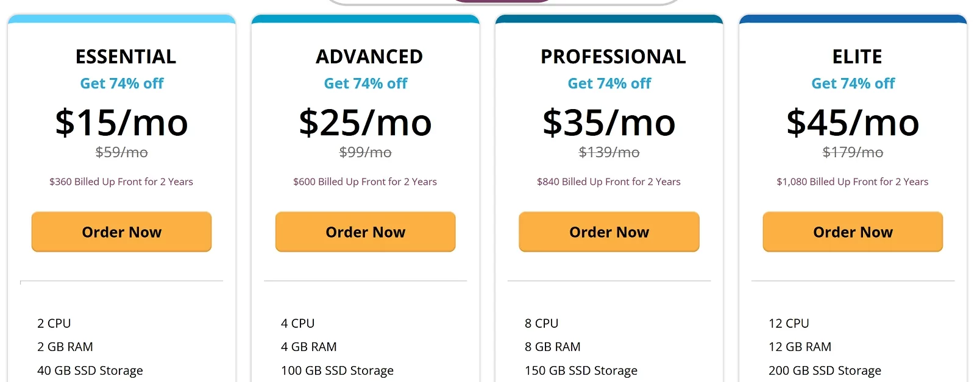Image resolution: width=980 pixels, height=382 pixels.
Task: Click the crossed-out $99/mo price
Action: tap(366, 152)
